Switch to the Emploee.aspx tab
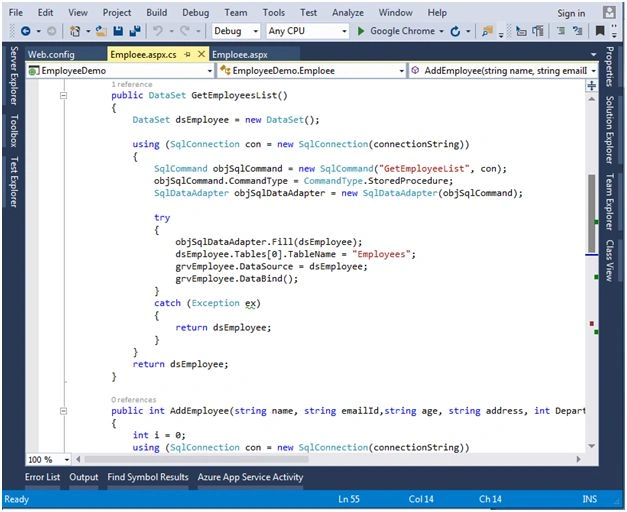627x512 pixels. [240, 54]
